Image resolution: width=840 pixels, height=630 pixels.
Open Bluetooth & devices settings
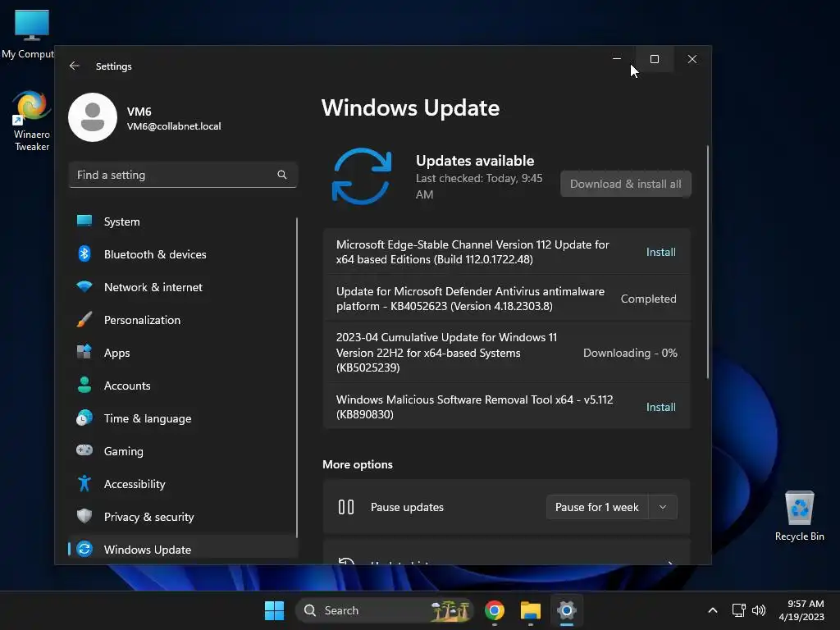point(182,254)
